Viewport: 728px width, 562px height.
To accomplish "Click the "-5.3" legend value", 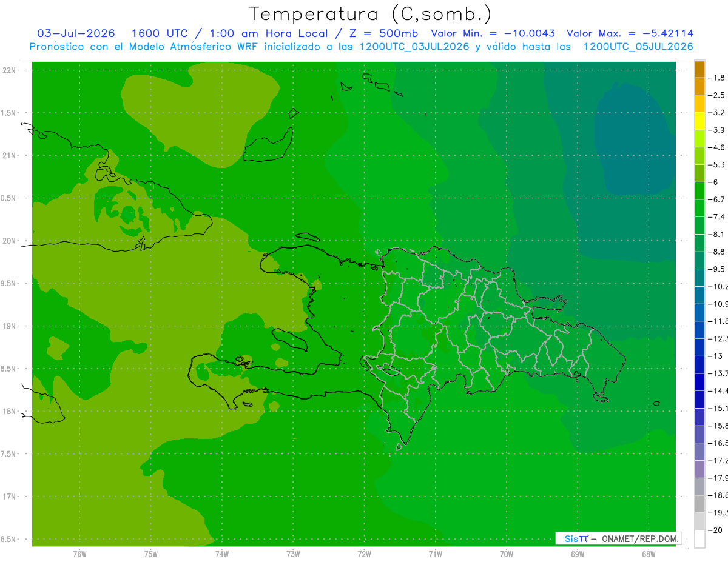I will 717,165.
